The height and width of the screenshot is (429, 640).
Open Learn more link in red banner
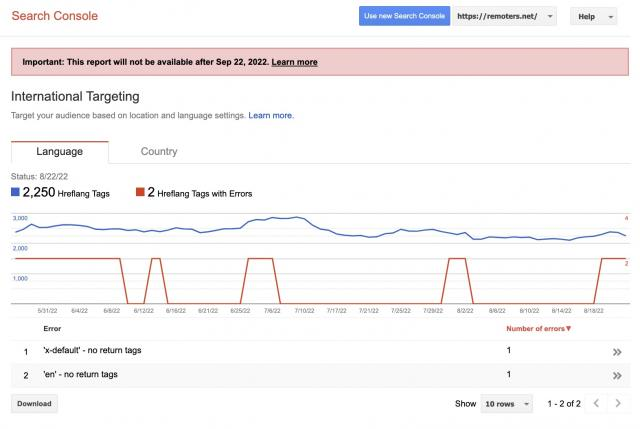[x=294, y=62]
